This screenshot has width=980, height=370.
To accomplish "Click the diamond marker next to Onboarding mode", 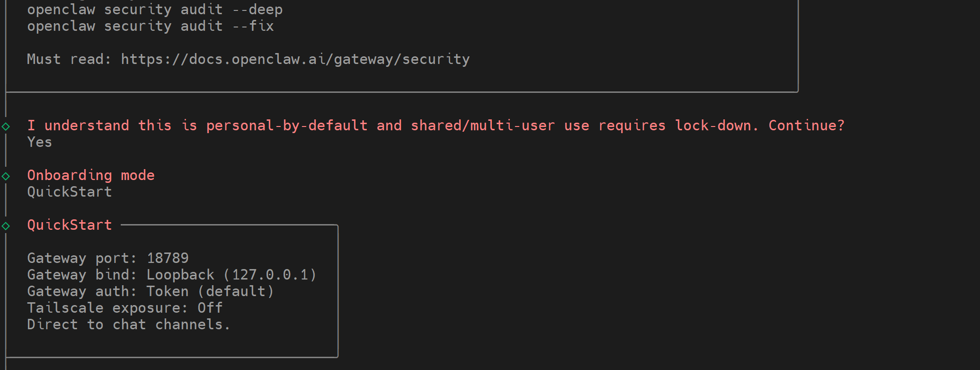I will click(6, 176).
